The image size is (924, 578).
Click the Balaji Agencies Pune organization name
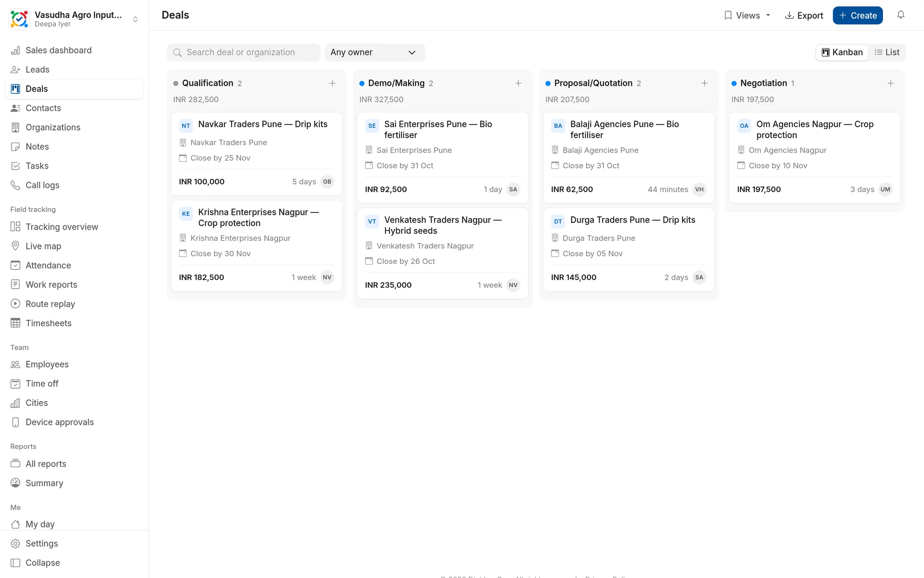click(x=600, y=150)
